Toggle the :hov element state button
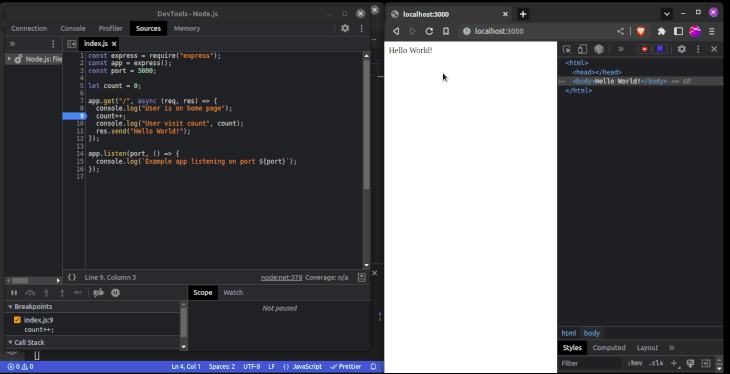Image resolution: width=730 pixels, height=374 pixels. (634, 363)
